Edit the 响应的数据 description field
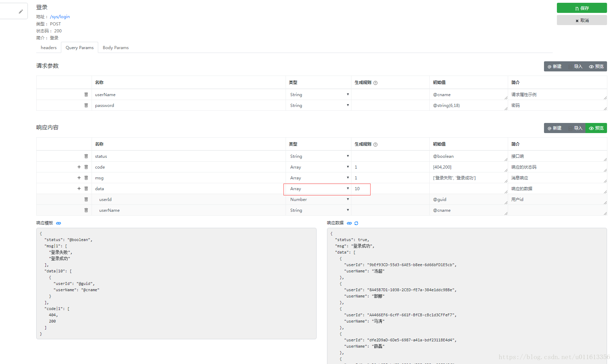The height and width of the screenshot is (364, 614). tap(558, 189)
